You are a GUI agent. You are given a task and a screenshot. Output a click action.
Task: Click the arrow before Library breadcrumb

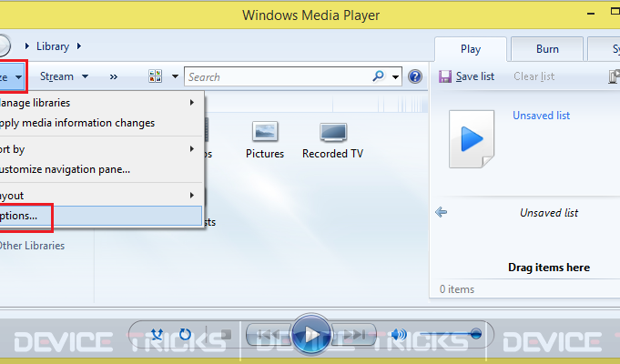point(27,46)
